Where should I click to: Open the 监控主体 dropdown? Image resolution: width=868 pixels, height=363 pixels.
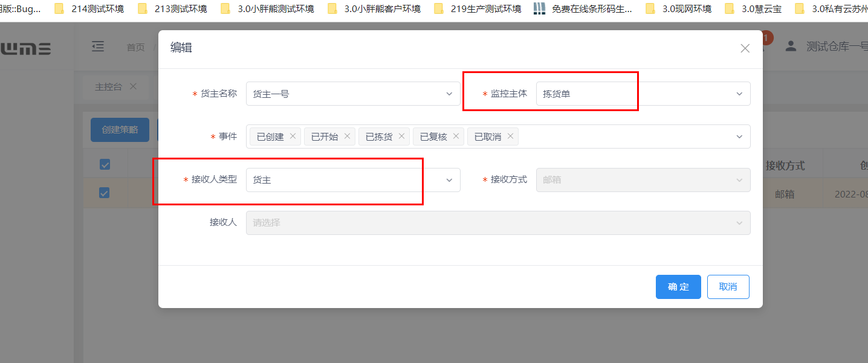click(643, 94)
